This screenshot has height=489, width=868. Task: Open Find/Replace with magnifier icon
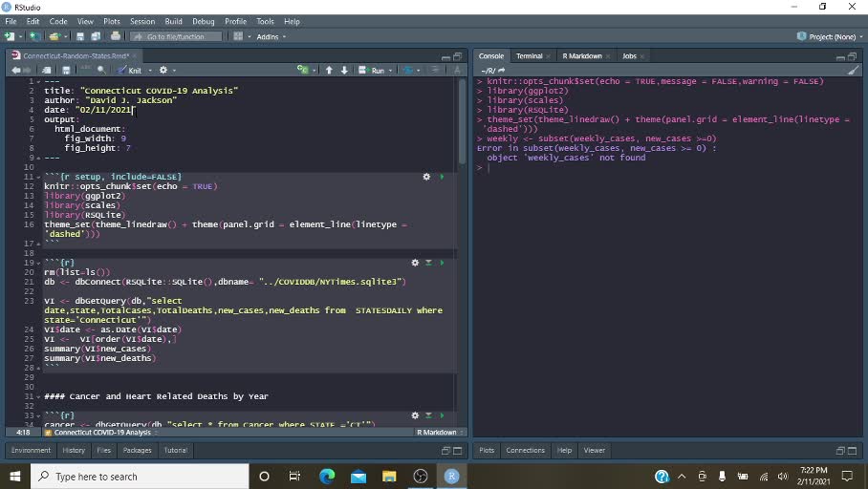click(x=101, y=71)
